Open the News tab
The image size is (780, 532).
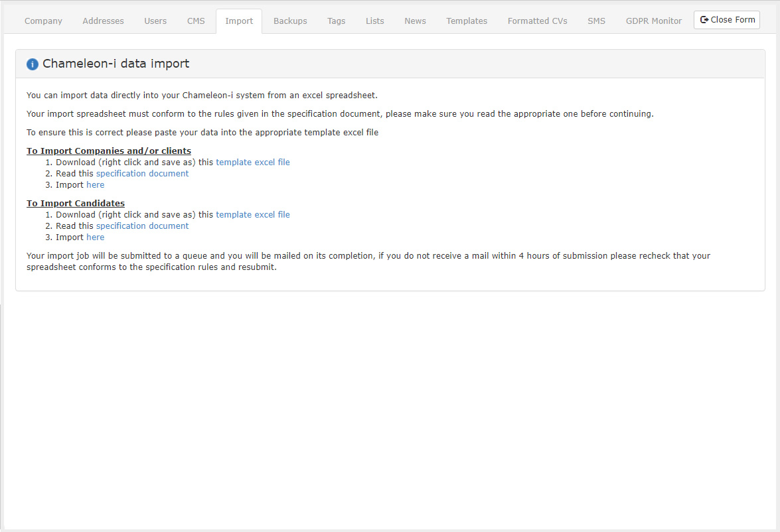point(415,21)
